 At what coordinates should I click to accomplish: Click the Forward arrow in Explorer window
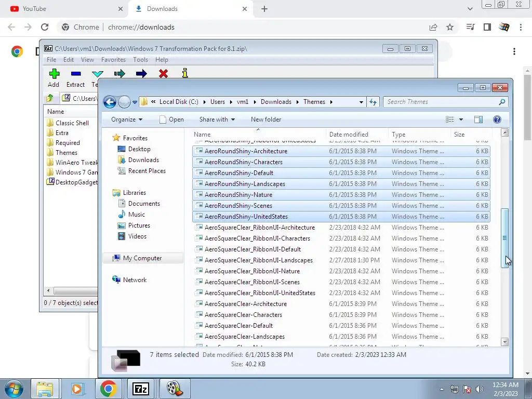click(124, 102)
